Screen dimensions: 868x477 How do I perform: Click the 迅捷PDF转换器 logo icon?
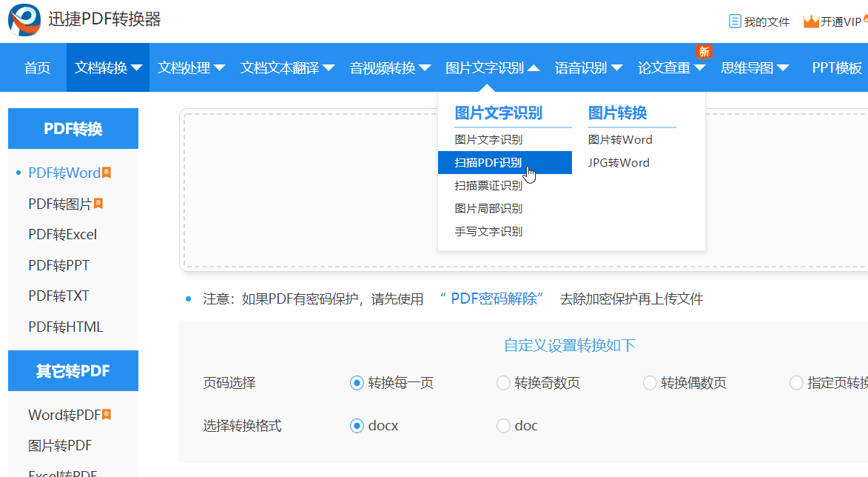pos(22,20)
